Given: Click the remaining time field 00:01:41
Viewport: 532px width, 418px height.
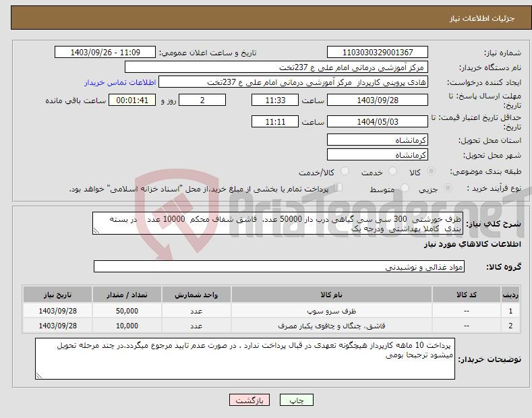Looking at the screenshot, I should (132, 100).
